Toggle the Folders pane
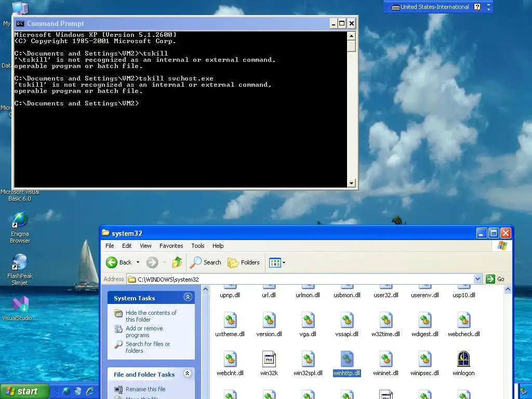 pyautogui.click(x=244, y=262)
